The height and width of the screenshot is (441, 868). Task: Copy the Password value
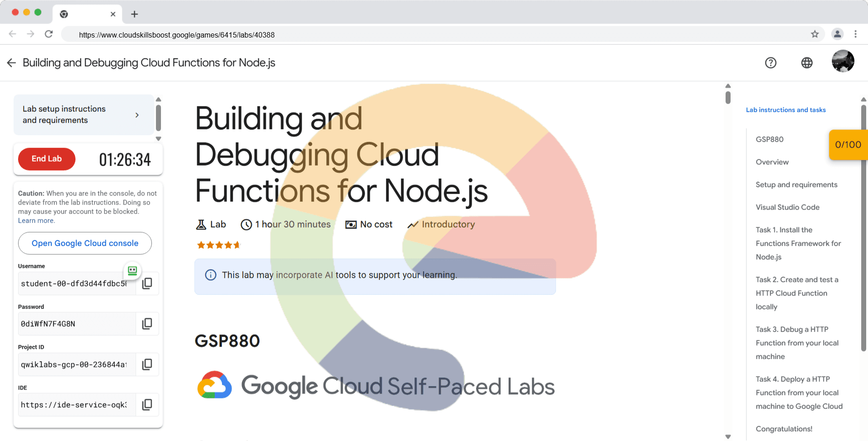click(147, 324)
